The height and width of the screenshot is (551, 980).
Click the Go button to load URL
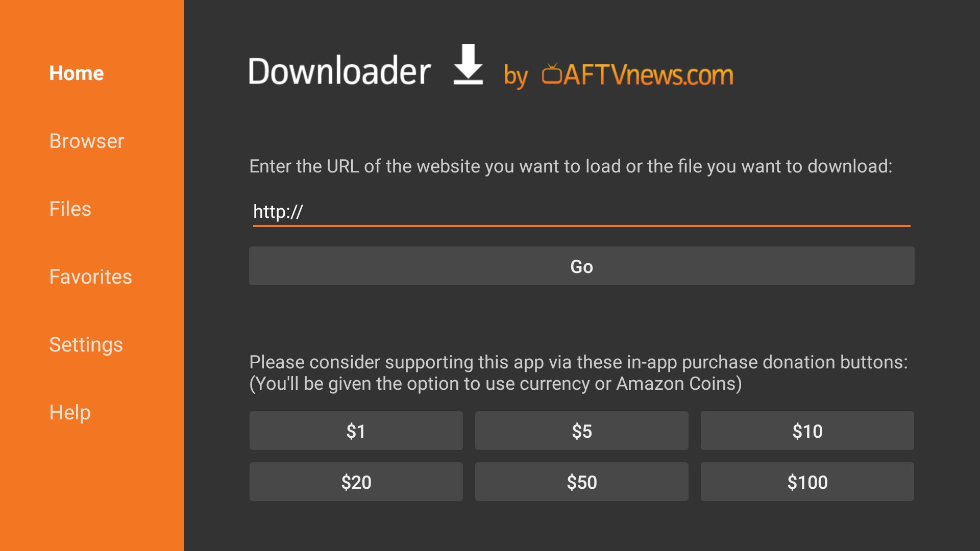(581, 266)
